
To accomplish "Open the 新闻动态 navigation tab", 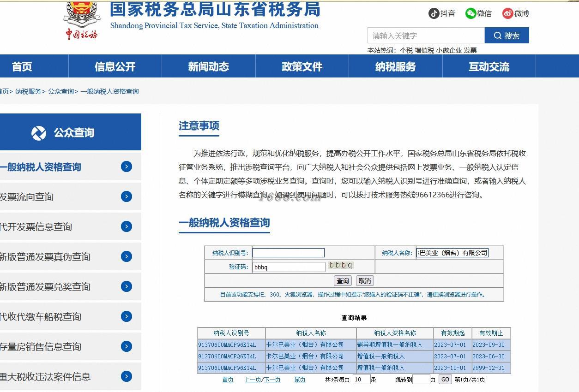I will click(208, 66).
